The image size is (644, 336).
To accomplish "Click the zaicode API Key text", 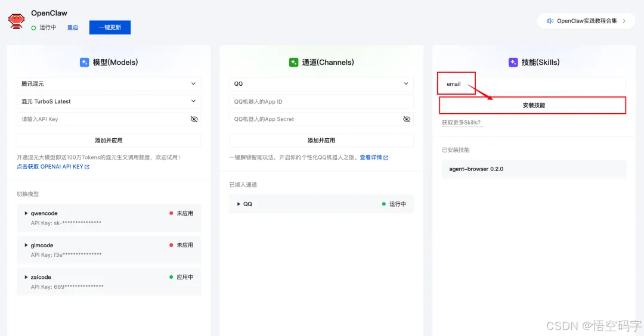I will [x=67, y=287].
